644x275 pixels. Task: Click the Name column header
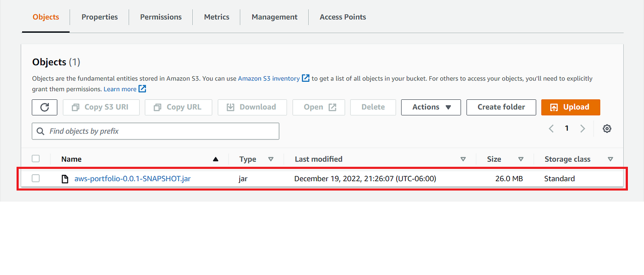[x=71, y=159]
